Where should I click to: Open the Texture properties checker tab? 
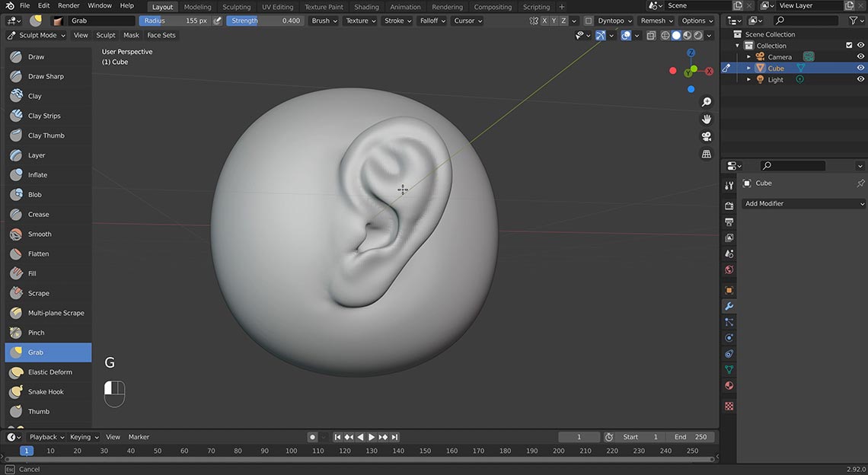(x=729, y=406)
